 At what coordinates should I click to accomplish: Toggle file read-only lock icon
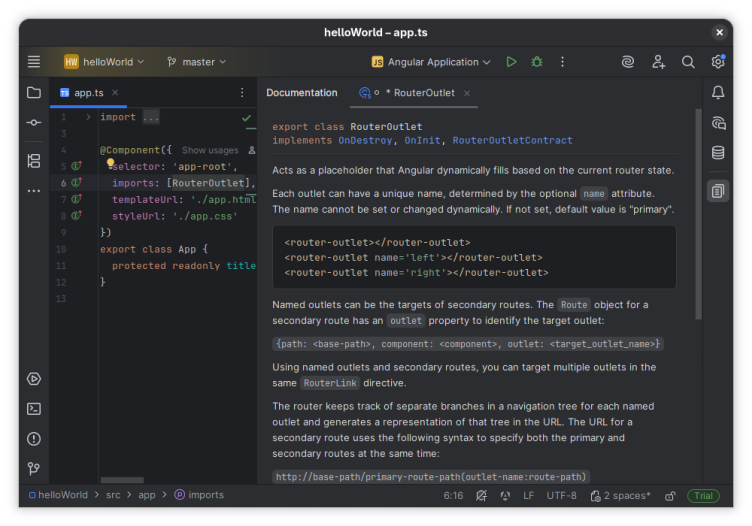pyautogui.click(x=670, y=496)
